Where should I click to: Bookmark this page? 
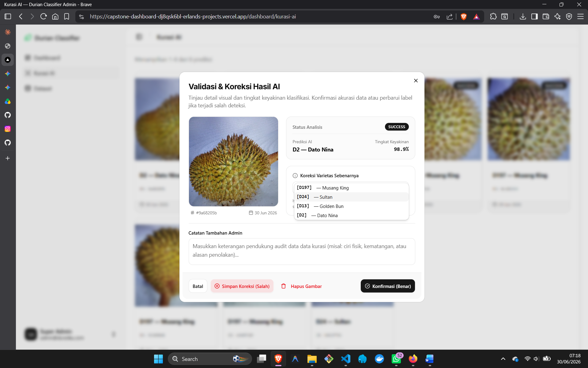click(x=66, y=17)
